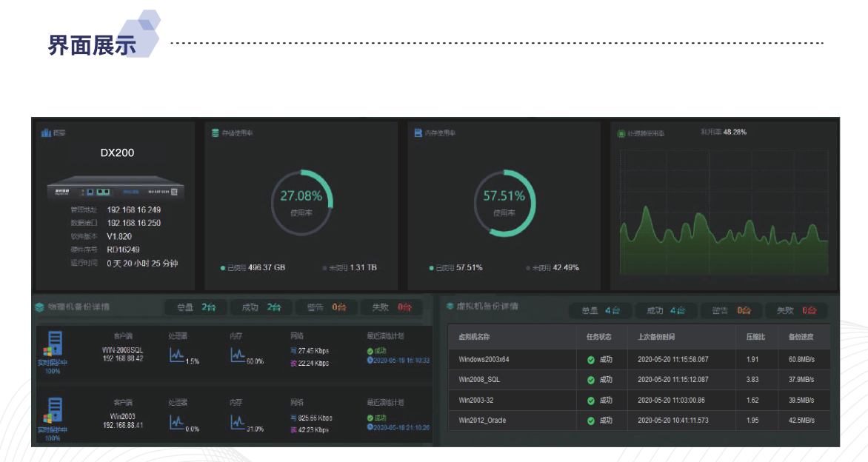
Task: Click the WIN-2008SQL server icon
Action: [54, 343]
